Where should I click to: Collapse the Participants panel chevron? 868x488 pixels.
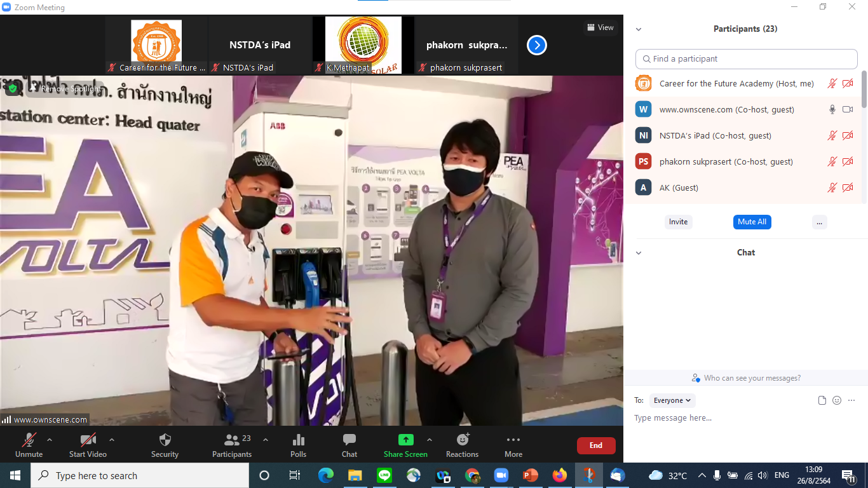tap(639, 29)
